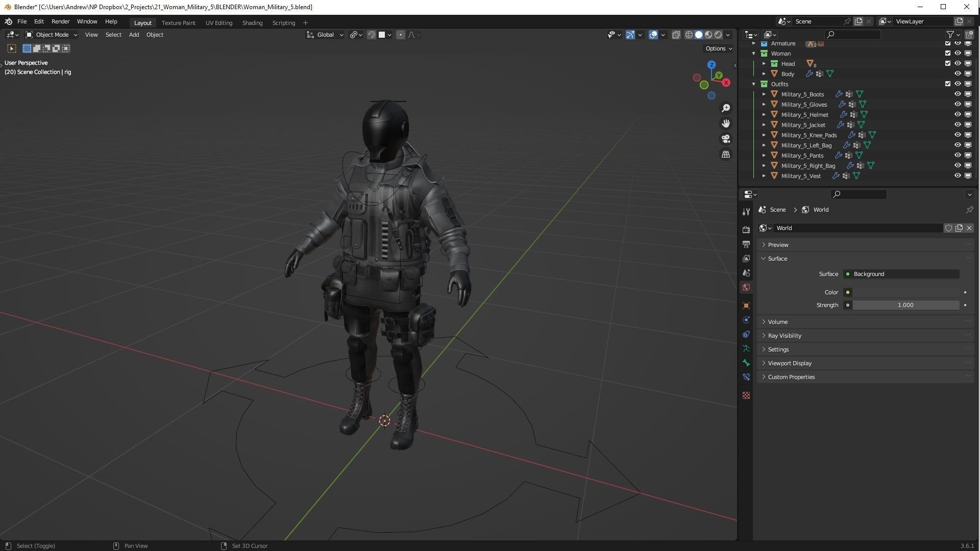Pin the World properties panel
This screenshot has height=551, width=980.
tap(969, 210)
